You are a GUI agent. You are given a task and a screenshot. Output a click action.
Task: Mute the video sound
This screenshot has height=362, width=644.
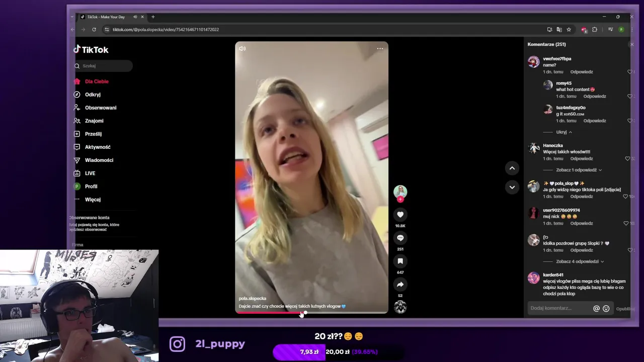(x=243, y=49)
